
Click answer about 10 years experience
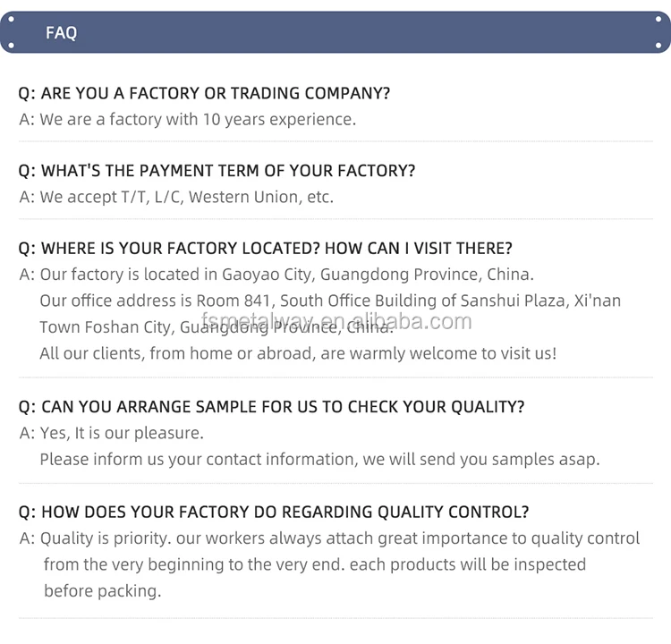188,119
